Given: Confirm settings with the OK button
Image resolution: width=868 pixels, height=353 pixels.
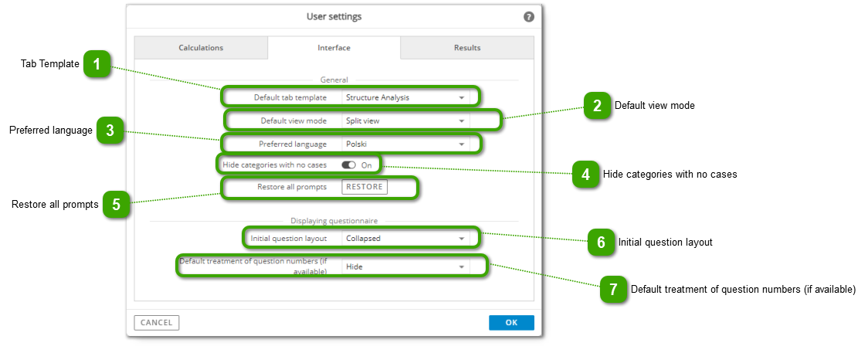Looking at the screenshot, I should [511, 323].
